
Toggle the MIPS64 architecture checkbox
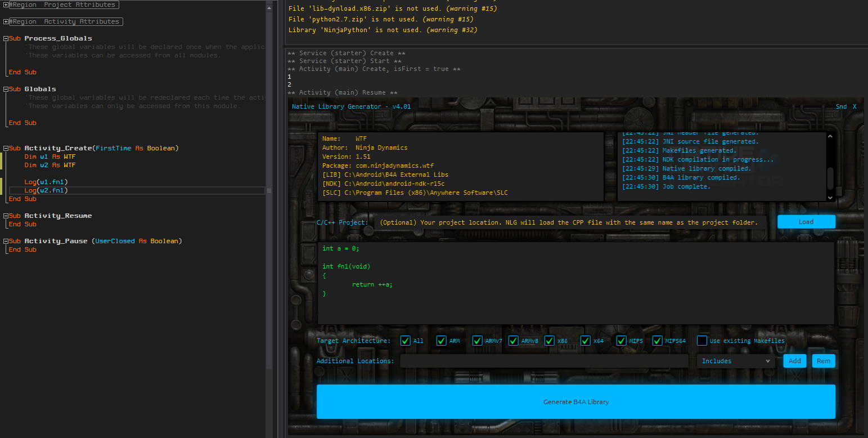pos(657,341)
